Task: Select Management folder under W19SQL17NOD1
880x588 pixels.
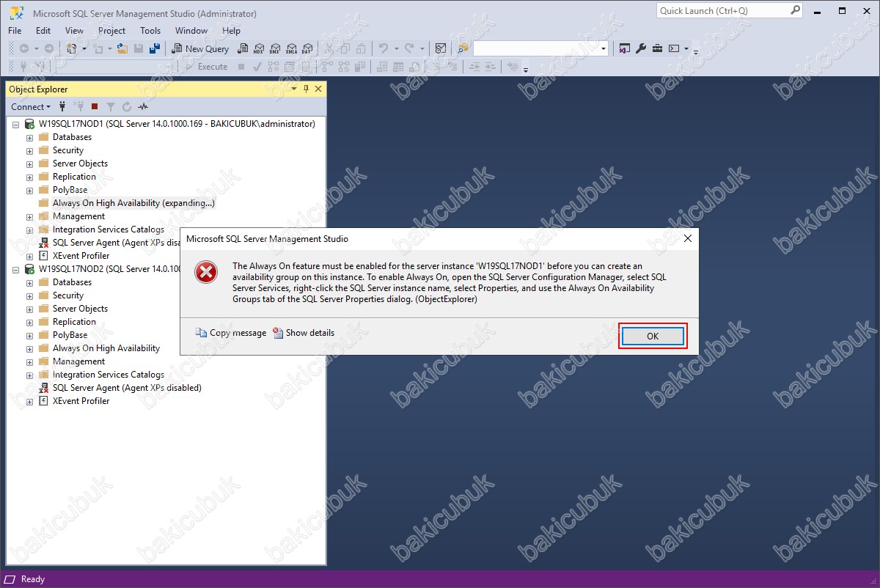Action: (x=78, y=216)
